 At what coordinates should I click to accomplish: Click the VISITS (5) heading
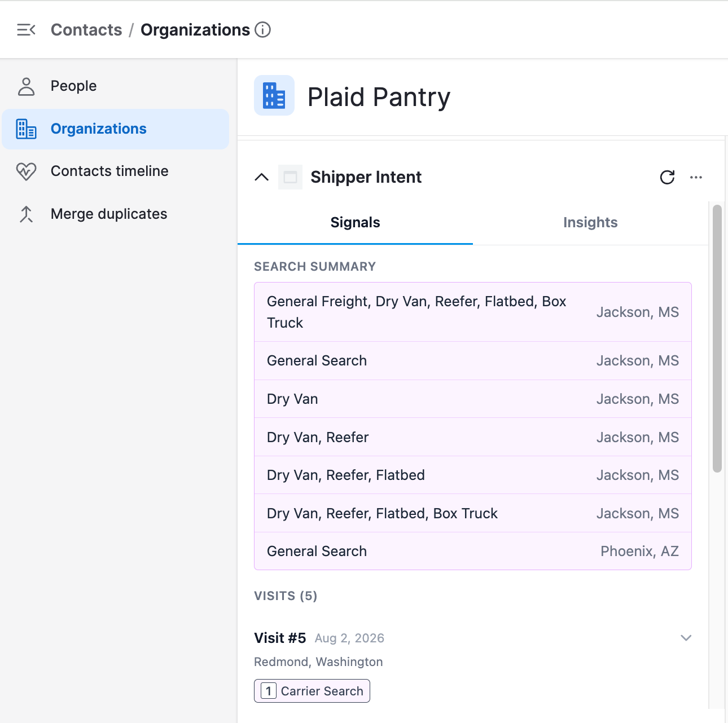tap(286, 596)
